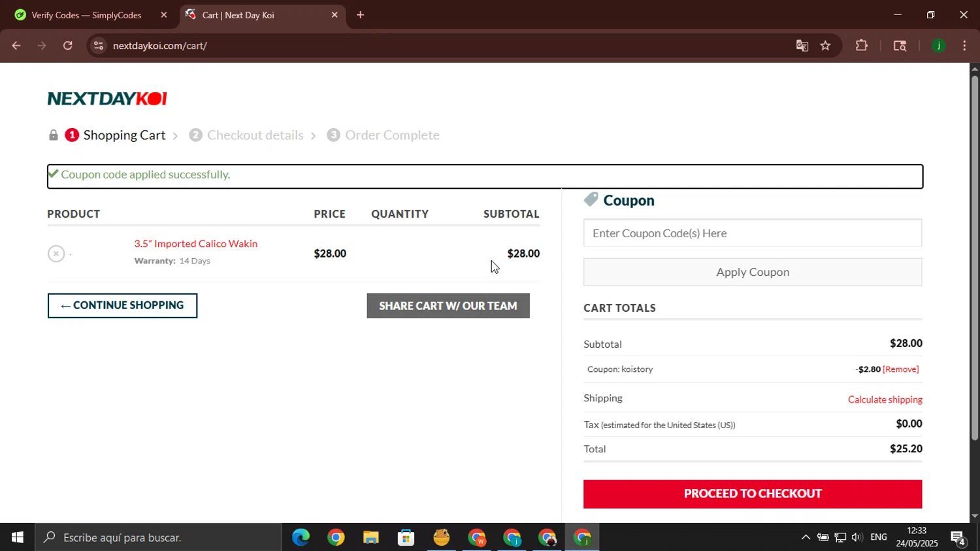Click the Order Complete step label
This screenshot has width=980, height=551.
pyautogui.click(x=393, y=135)
